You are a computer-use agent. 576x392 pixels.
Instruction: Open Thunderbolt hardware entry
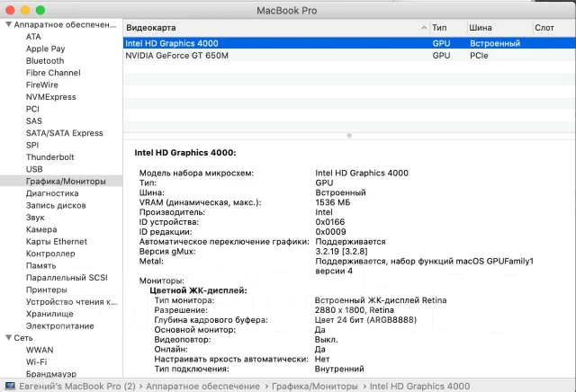pos(50,157)
